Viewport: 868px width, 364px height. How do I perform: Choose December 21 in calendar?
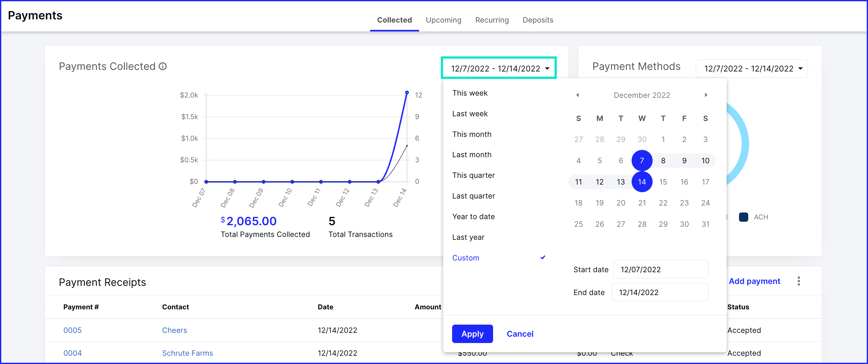click(x=641, y=203)
